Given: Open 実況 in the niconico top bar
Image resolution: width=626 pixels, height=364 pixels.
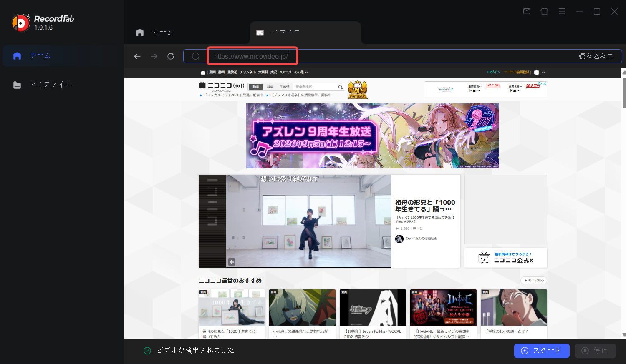Looking at the screenshot, I should click(x=274, y=73).
